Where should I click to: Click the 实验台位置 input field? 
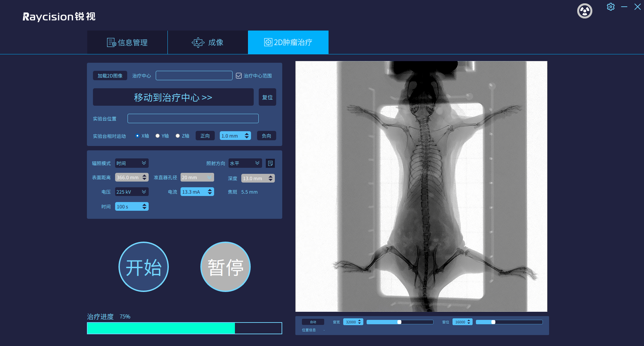(x=193, y=118)
